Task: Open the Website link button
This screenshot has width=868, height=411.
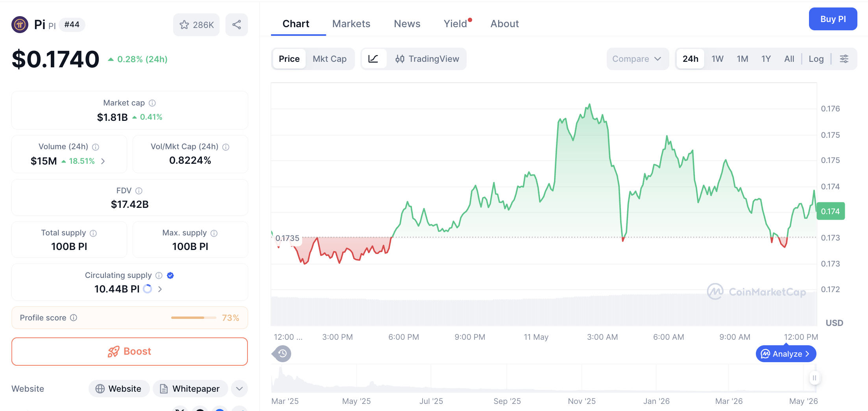Action: (119, 389)
